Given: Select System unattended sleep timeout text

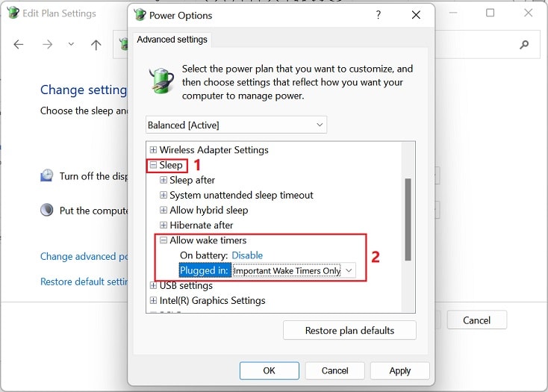Looking at the screenshot, I should [x=241, y=196].
